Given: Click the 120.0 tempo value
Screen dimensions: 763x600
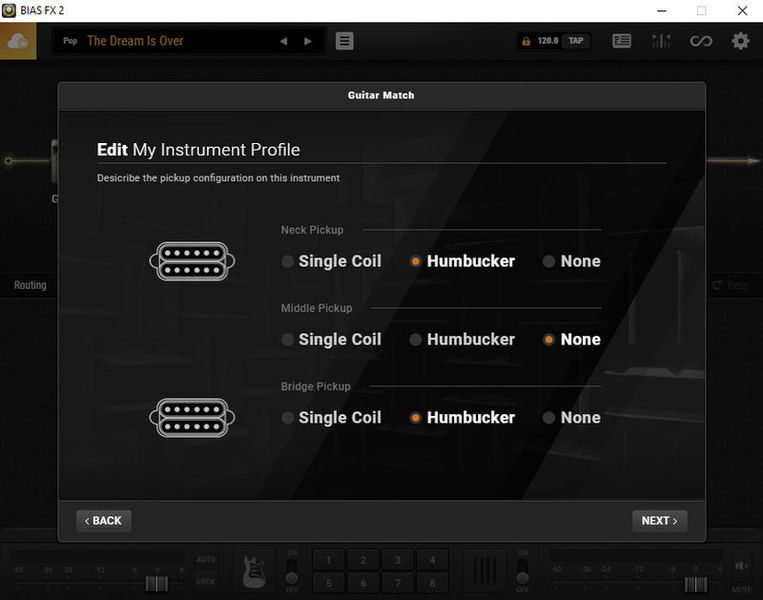Looking at the screenshot, I should coord(548,41).
